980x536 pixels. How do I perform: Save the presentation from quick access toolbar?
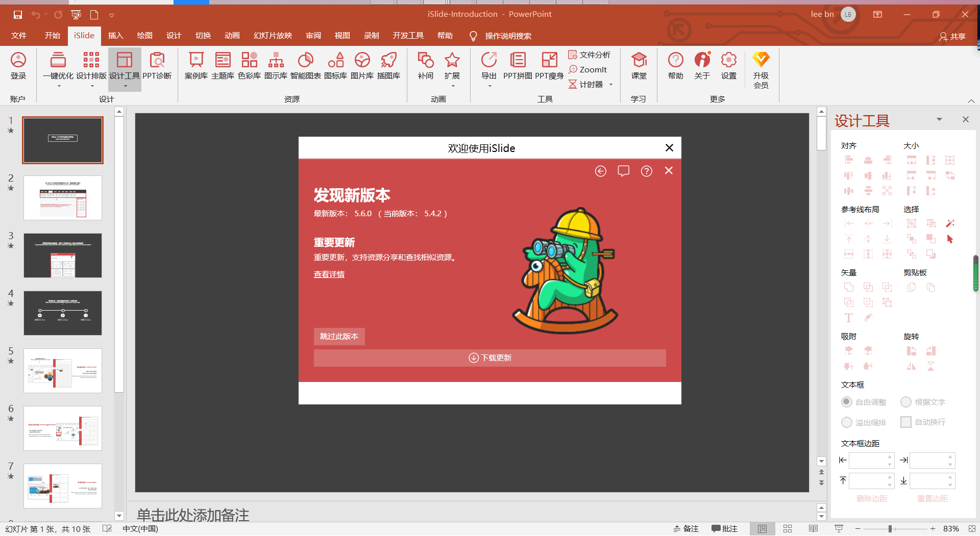pos(18,15)
